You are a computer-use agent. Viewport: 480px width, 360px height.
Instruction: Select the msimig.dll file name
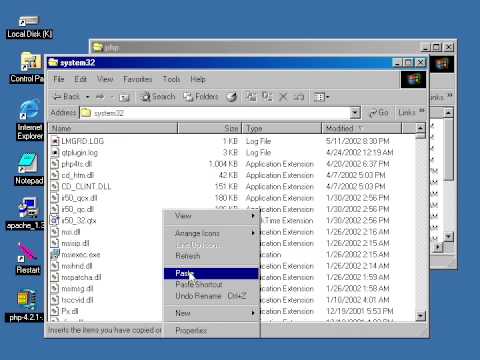tap(77, 289)
